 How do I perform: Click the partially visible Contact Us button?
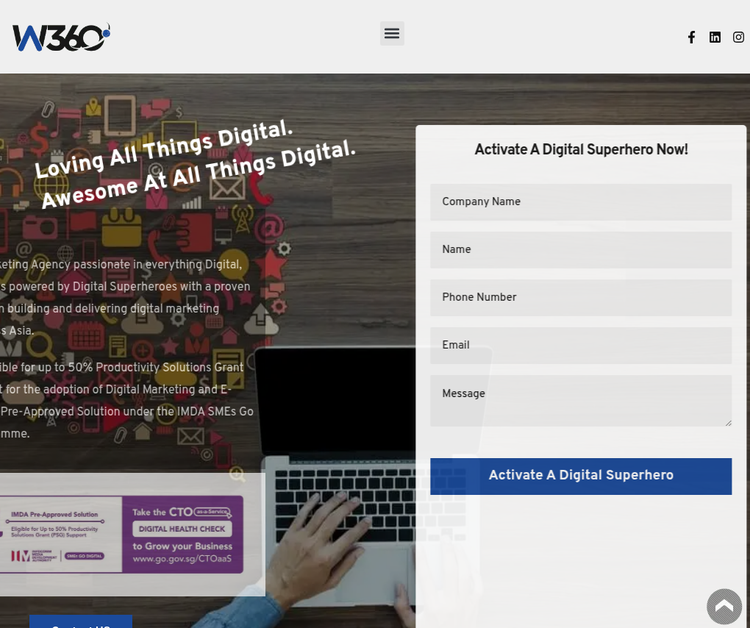tap(80, 622)
